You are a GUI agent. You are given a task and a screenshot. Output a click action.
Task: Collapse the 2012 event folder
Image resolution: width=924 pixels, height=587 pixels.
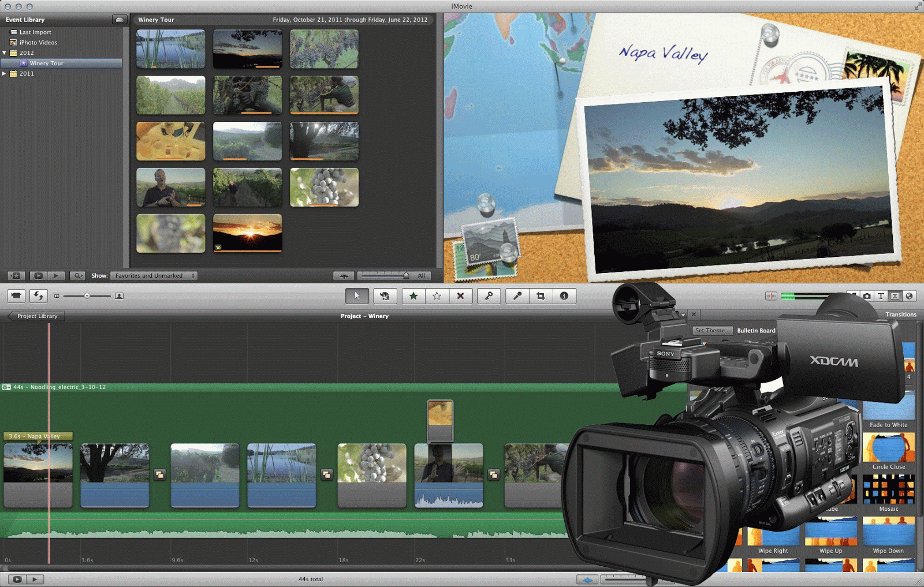(5, 53)
